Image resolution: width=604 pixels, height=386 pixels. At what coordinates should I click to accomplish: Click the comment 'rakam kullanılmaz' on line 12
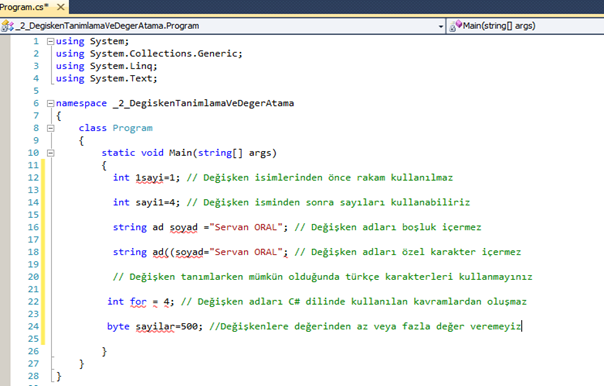[404, 178]
